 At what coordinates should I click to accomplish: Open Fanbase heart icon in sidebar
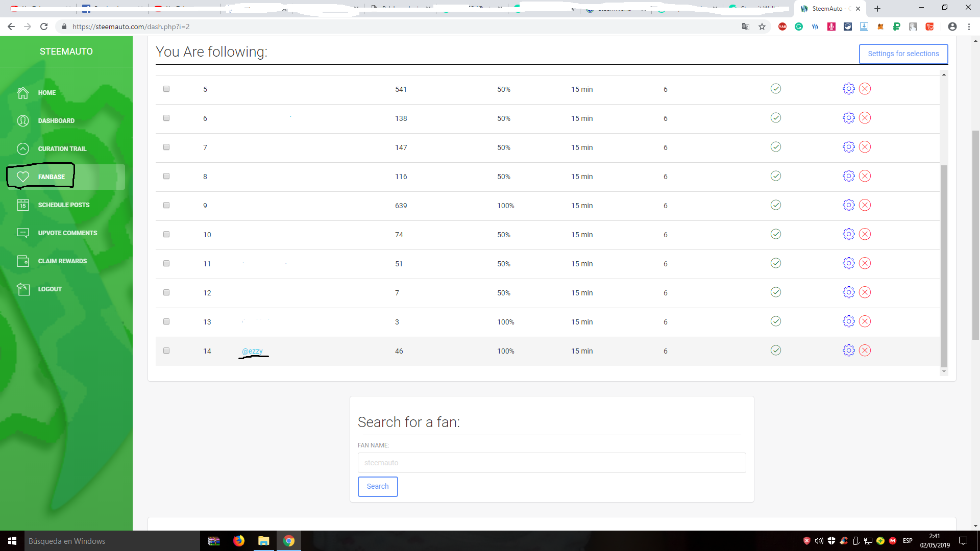(23, 177)
